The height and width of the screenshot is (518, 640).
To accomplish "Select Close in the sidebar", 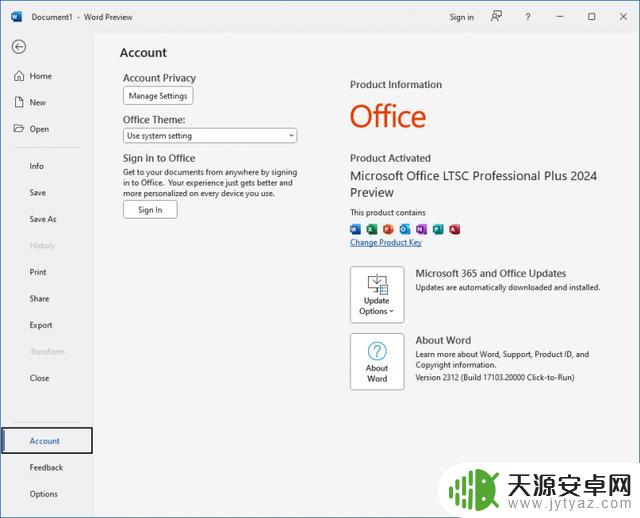I will click(39, 378).
